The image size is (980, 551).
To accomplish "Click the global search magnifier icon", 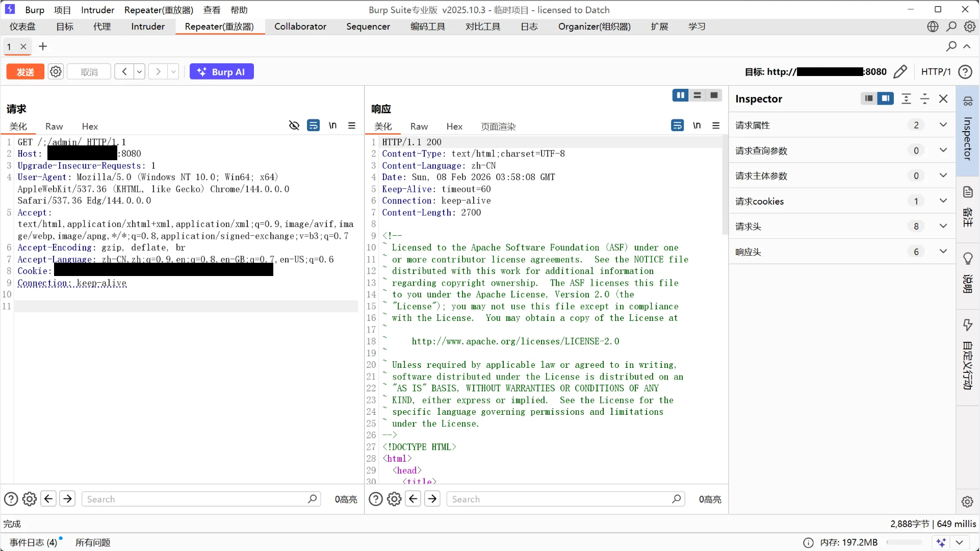I will click(x=951, y=27).
